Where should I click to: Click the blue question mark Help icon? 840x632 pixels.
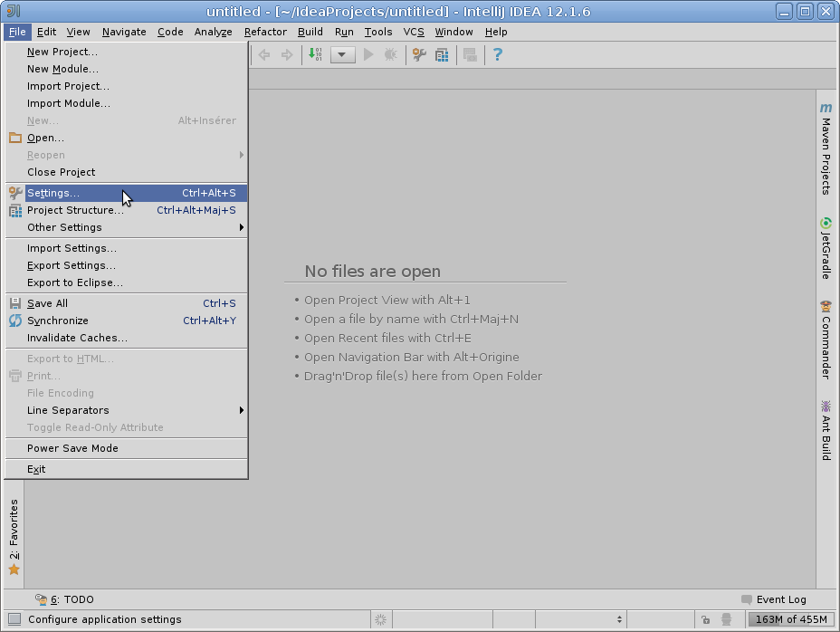498,54
